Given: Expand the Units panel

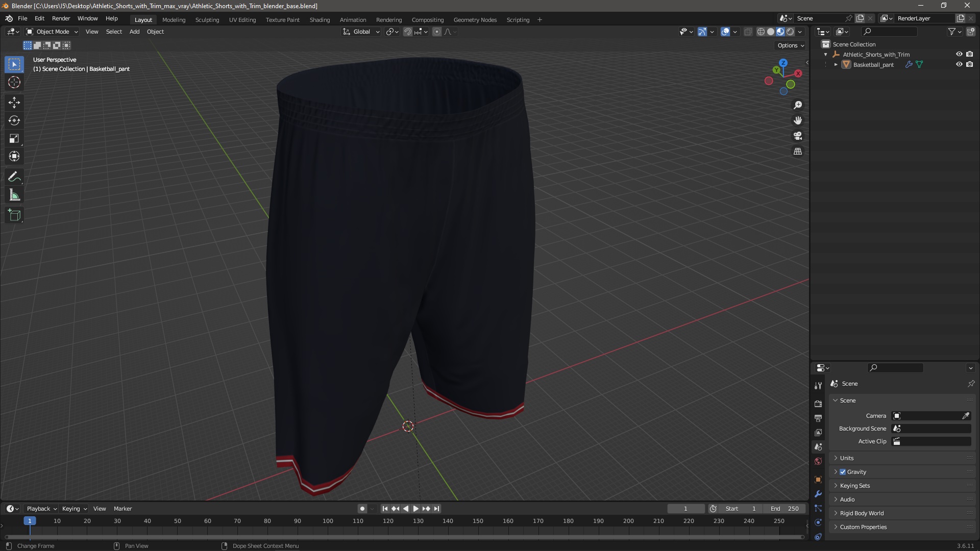Looking at the screenshot, I should tap(847, 458).
